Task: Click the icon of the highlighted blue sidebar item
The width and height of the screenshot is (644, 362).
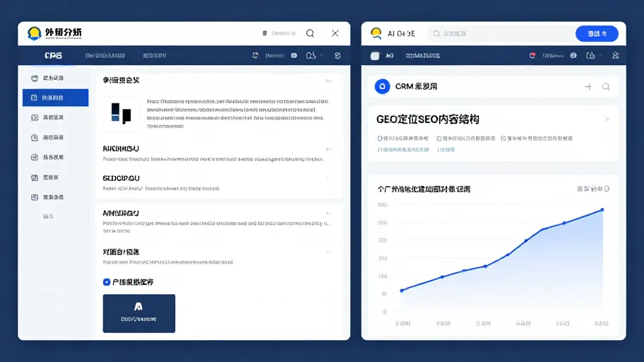Action: pos(34,98)
